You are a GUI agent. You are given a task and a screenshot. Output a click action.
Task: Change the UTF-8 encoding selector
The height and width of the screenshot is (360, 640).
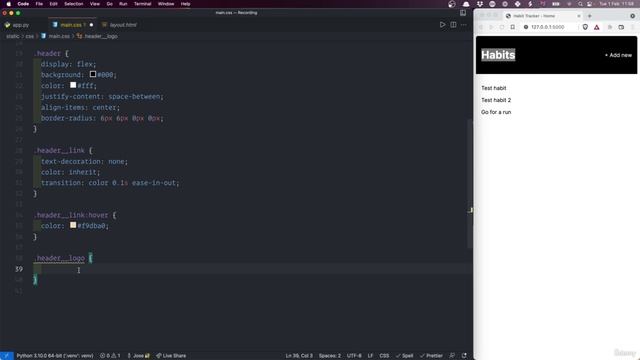354,356
